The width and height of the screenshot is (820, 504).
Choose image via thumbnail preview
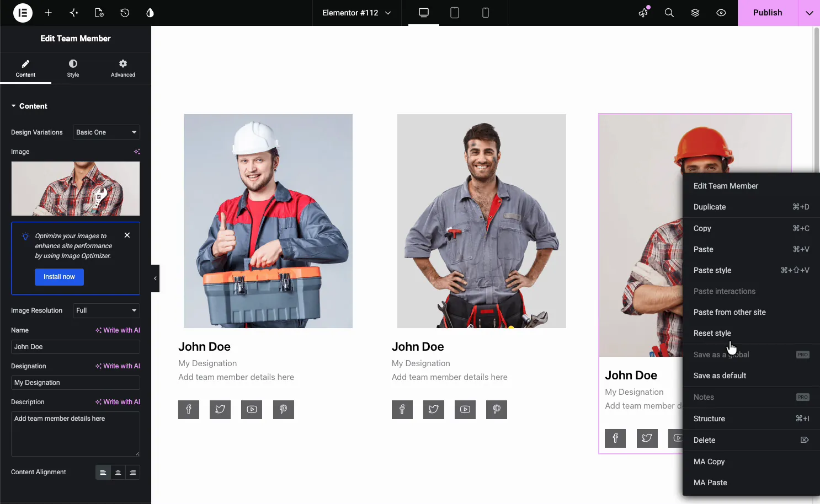click(x=76, y=189)
